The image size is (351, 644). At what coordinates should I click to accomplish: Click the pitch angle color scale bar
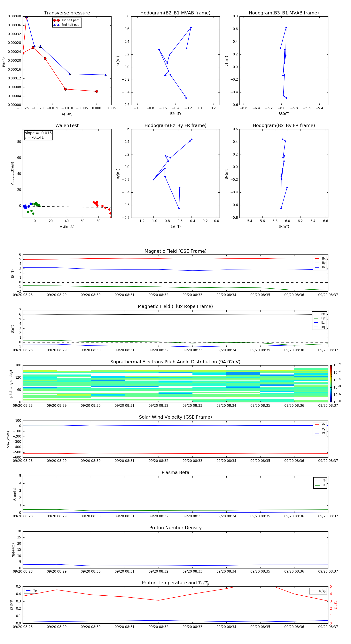point(331,383)
